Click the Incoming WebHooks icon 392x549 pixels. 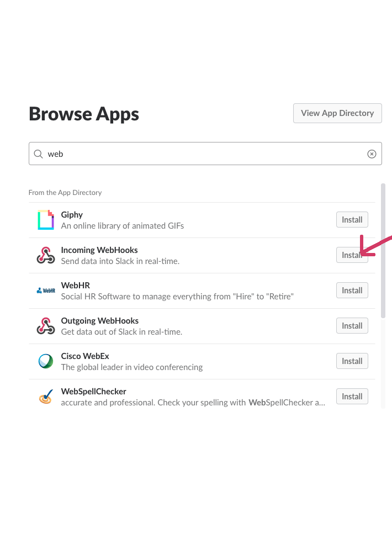[46, 255]
